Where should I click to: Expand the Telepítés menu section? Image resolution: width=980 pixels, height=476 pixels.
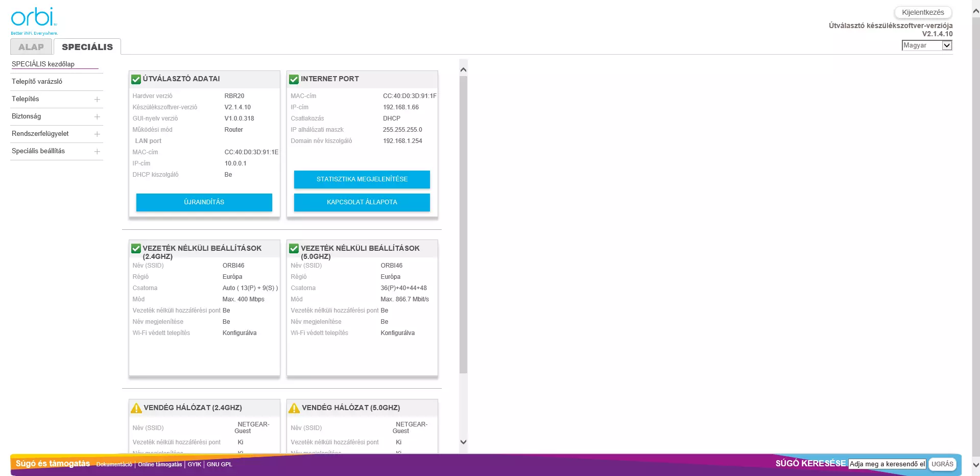click(x=97, y=99)
